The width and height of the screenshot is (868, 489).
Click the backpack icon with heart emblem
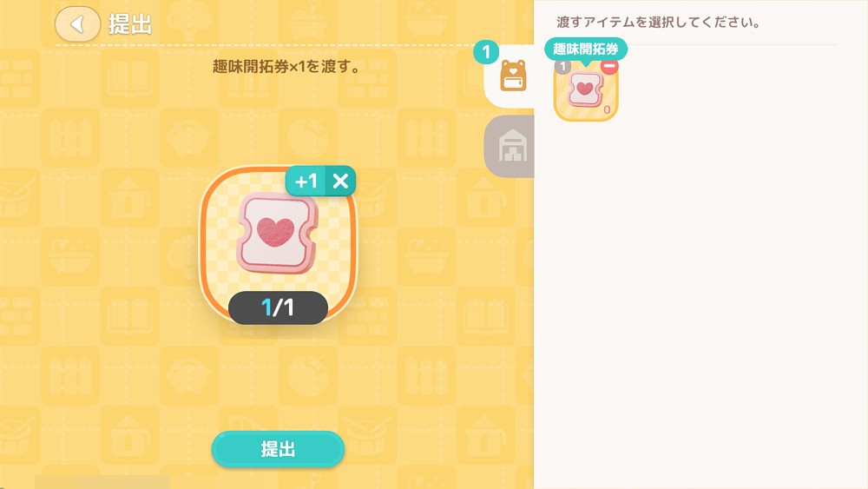pyautogui.click(x=513, y=76)
